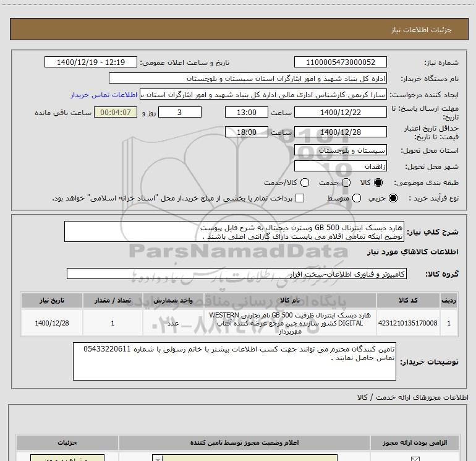Click the الزامی بودن ارائه مجوز column header
This screenshot has width=476, height=461.
click(415, 442)
